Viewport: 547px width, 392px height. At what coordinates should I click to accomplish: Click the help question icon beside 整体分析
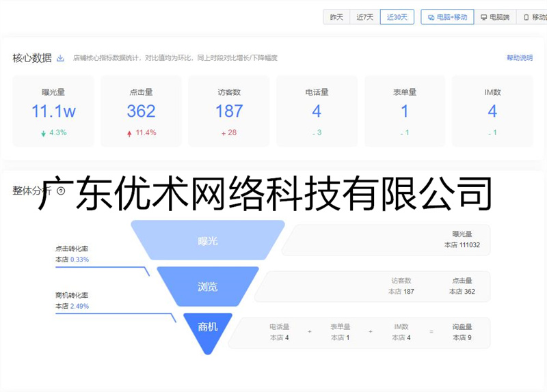(x=61, y=191)
